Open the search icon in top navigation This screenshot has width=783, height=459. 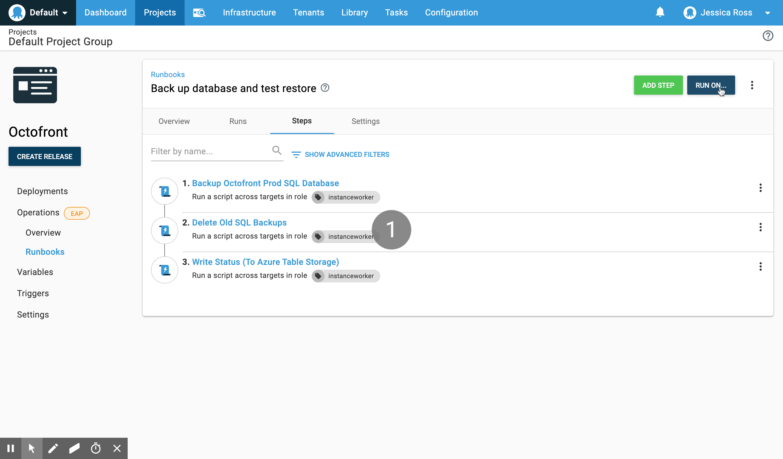point(199,12)
